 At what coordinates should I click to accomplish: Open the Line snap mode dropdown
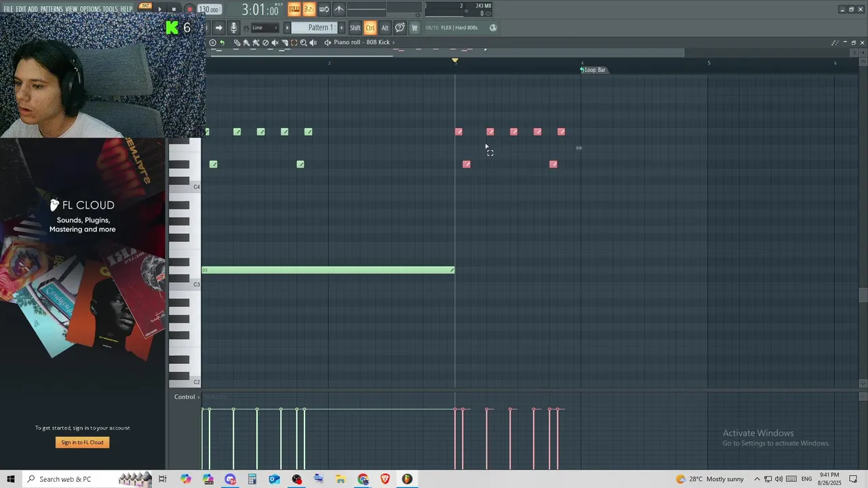coord(265,28)
